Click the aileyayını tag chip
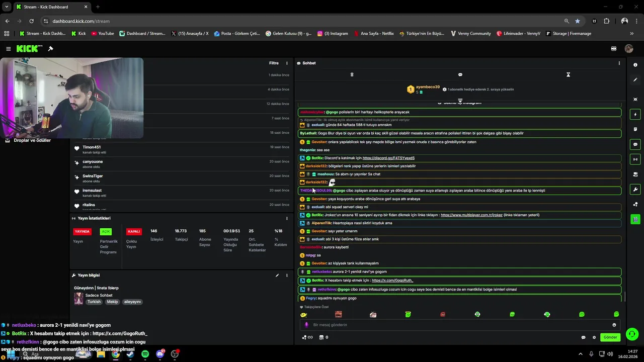The height and width of the screenshot is (362, 644). point(132,302)
